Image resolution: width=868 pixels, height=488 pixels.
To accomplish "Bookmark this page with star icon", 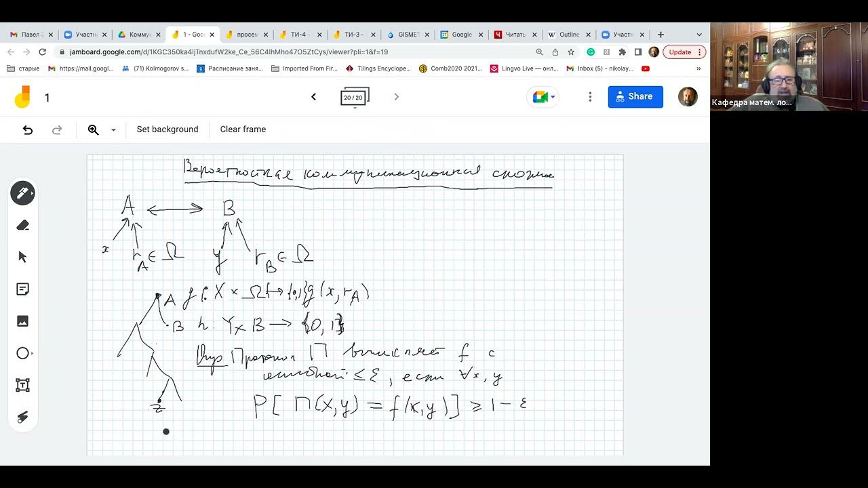I will [571, 52].
